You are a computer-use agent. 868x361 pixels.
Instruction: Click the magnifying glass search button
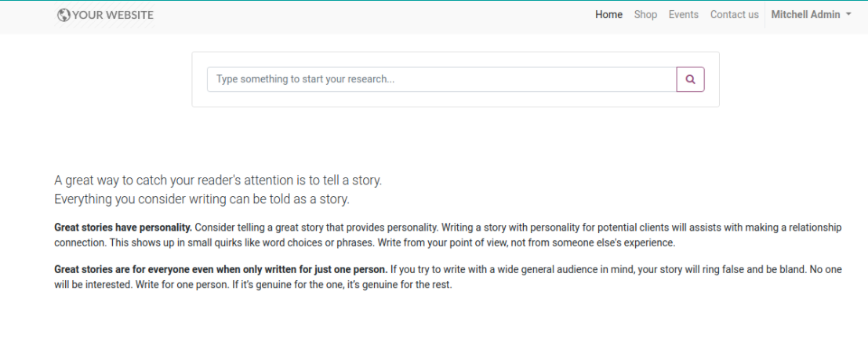pyautogui.click(x=690, y=79)
